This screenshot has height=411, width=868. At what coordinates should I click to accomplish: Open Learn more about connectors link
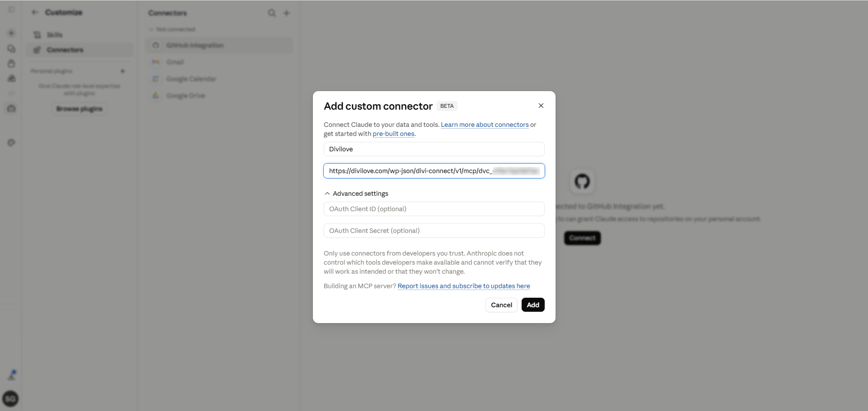pyautogui.click(x=484, y=125)
